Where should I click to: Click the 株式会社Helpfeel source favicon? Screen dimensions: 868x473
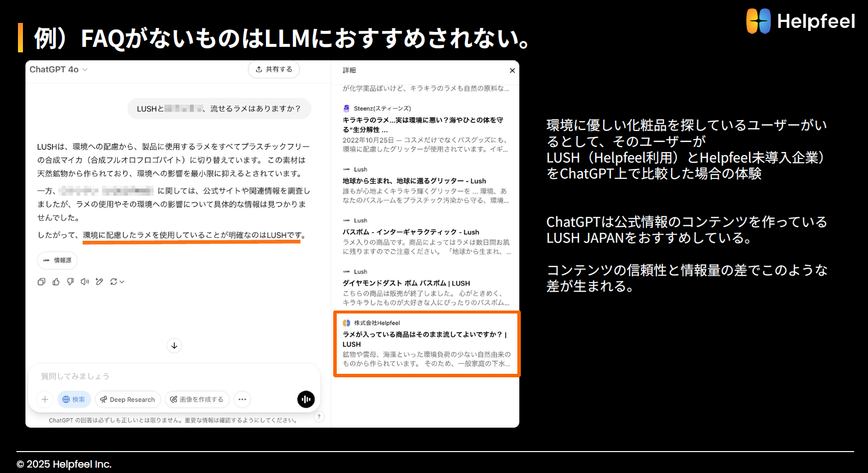pyautogui.click(x=346, y=323)
